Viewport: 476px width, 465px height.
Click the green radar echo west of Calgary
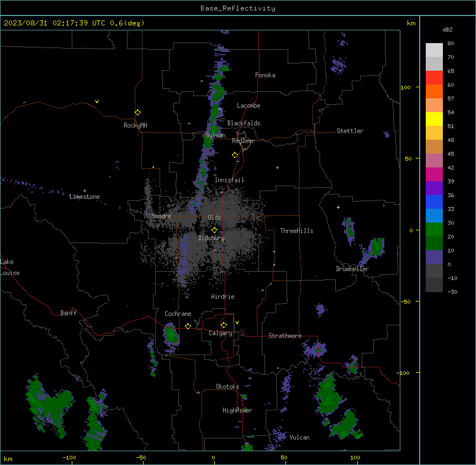[171, 335]
